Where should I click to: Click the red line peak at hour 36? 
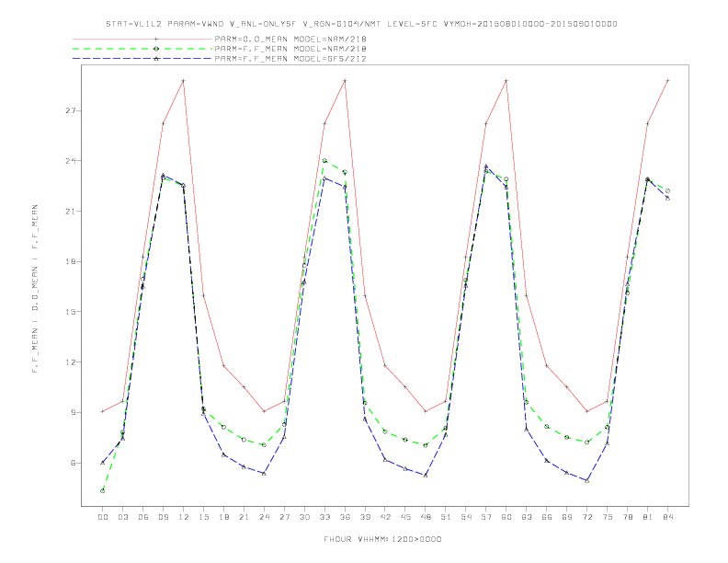coord(345,81)
